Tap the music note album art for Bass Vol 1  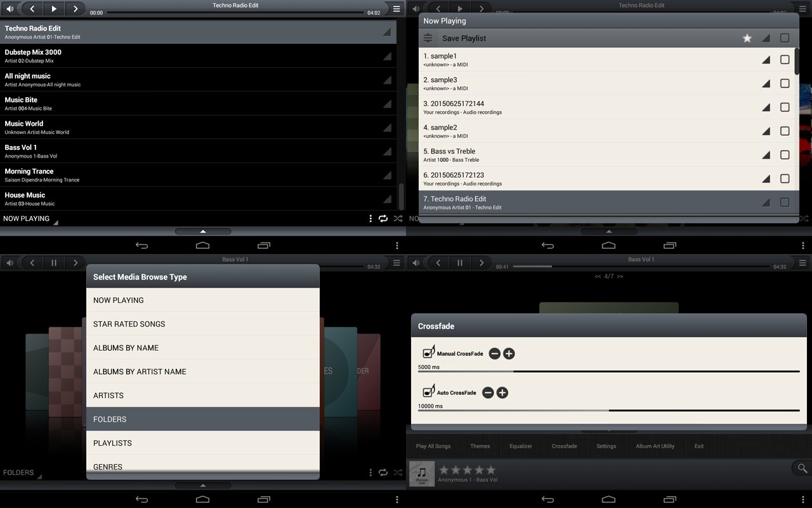(x=422, y=474)
